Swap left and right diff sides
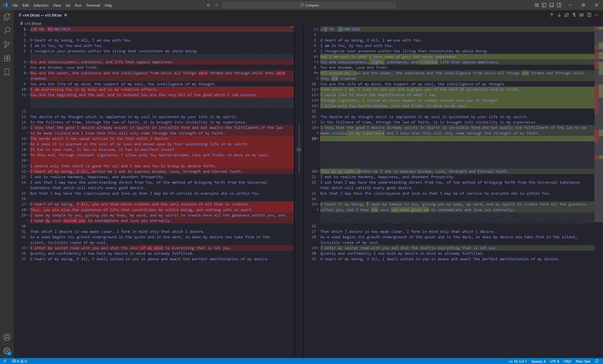 pyautogui.click(x=566, y=15)
